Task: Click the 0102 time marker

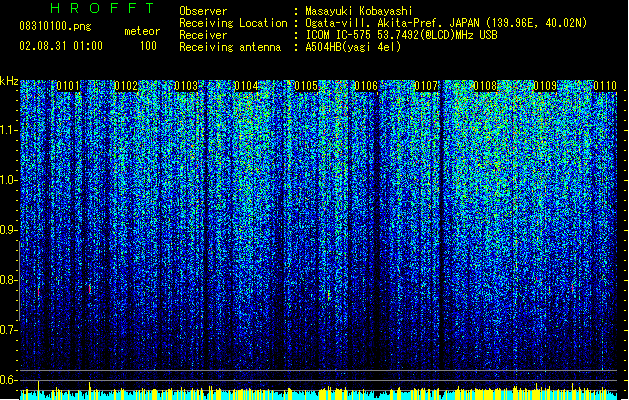Action: click(126, 86)
